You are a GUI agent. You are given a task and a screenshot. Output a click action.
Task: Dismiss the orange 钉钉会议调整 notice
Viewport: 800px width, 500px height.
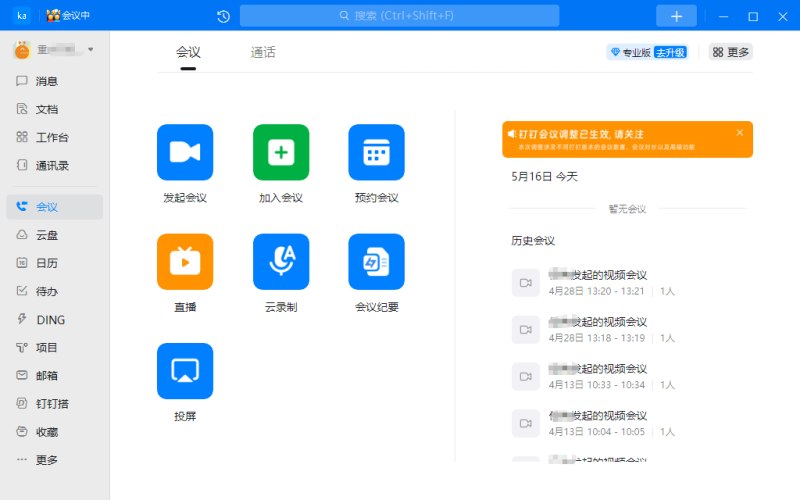[x=740, y=133]
